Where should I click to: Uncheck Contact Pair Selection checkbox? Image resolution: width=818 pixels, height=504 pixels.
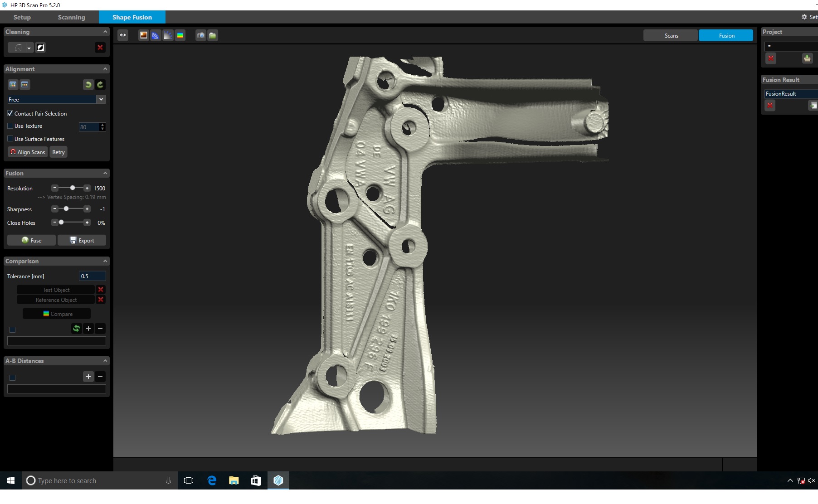10,113
